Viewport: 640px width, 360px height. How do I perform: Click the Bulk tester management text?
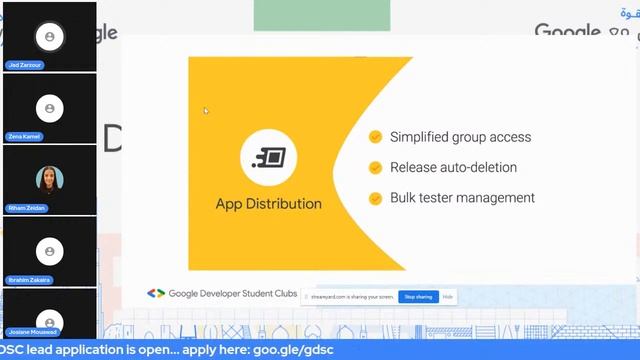coord(462,198)
